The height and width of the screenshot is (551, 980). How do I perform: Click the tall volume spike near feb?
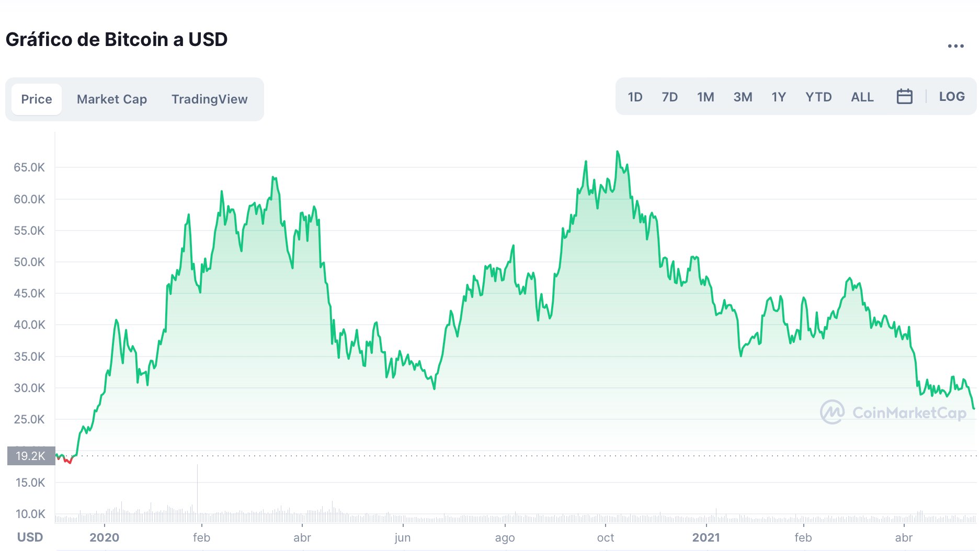(x=197, y=491)
